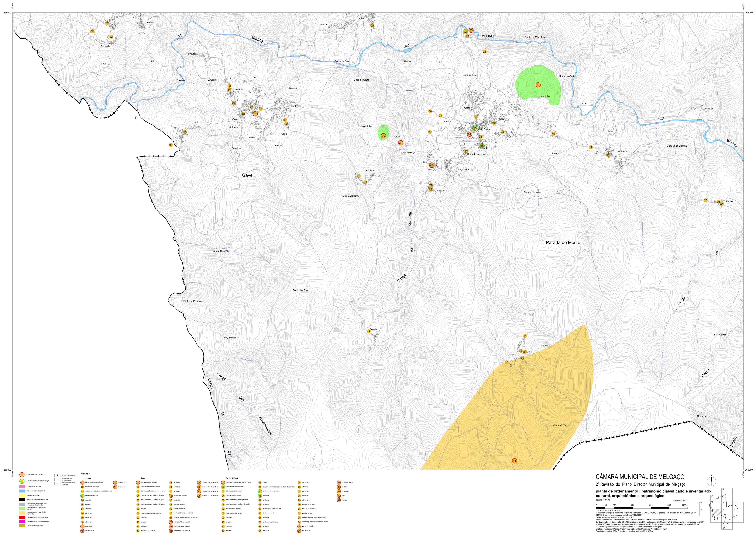
Task: Select map marker 07 west of Aldeia
Action: [107, 23]
